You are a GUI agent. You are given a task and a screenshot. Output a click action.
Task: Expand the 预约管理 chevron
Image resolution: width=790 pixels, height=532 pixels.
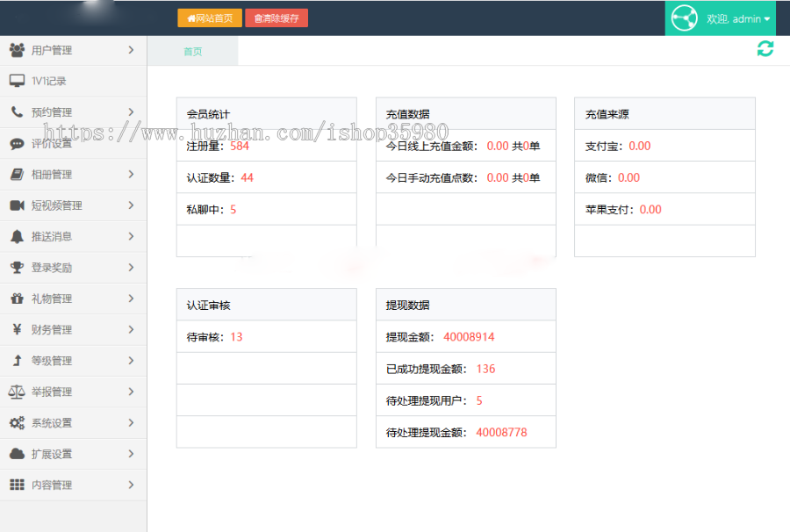tap(131, 111)
